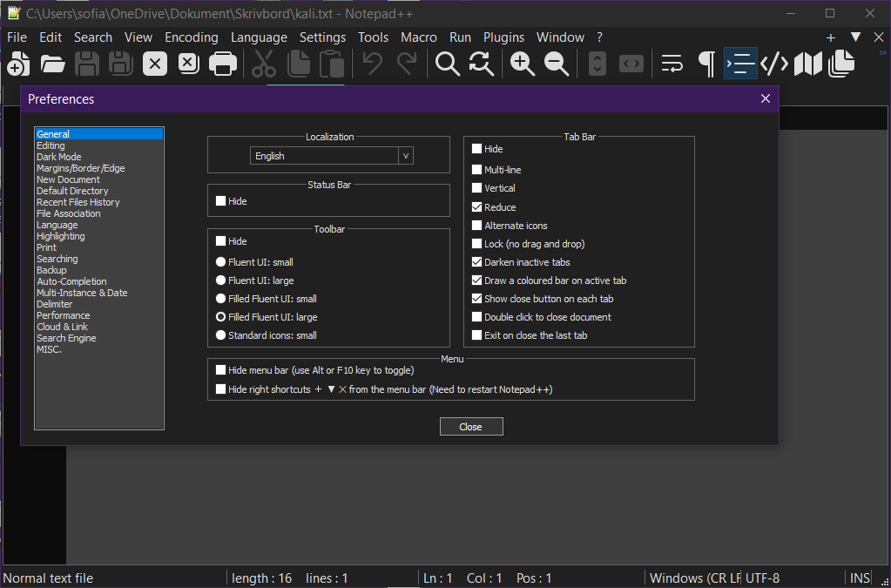This screenshot has height=588, width=891.
Task: Toggle the Indent Guide toolbar icon
Action: (x=740, y=63)
